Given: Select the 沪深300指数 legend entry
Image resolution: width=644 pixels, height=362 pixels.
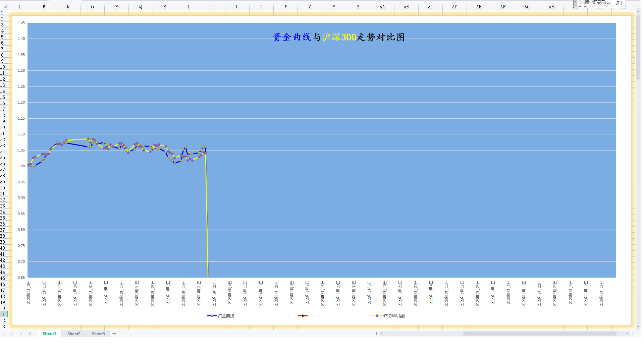Looking at the screenshot, I should click(x=393, y=316).
